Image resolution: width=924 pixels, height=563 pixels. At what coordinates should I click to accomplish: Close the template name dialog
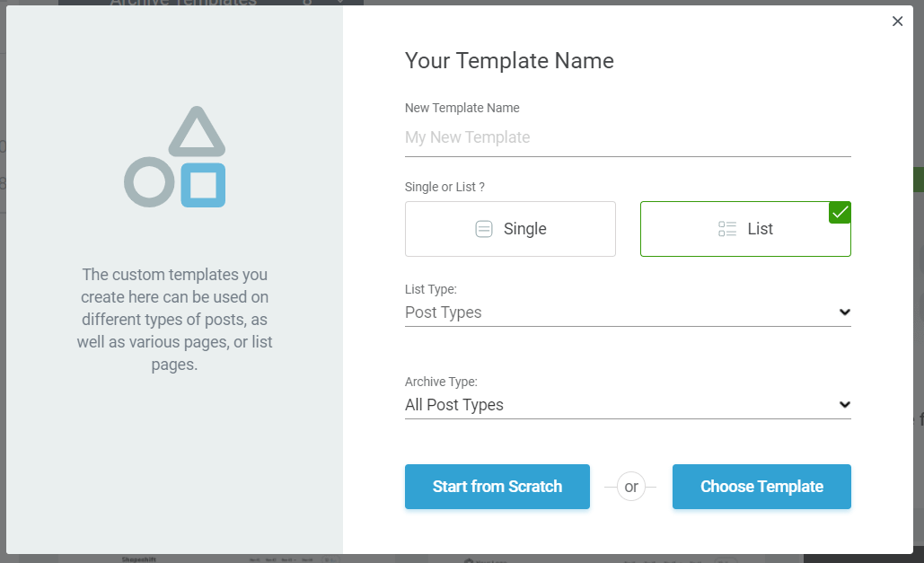(897, 22)
